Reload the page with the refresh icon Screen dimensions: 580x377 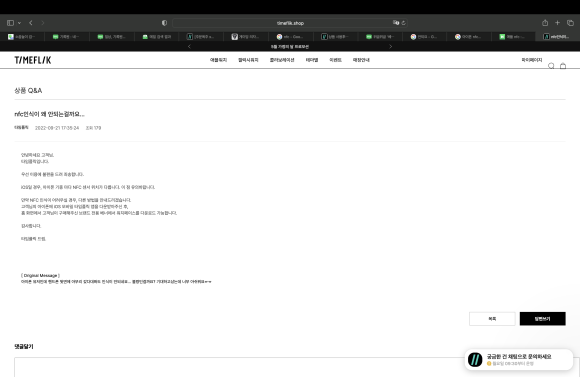(404, 23)
